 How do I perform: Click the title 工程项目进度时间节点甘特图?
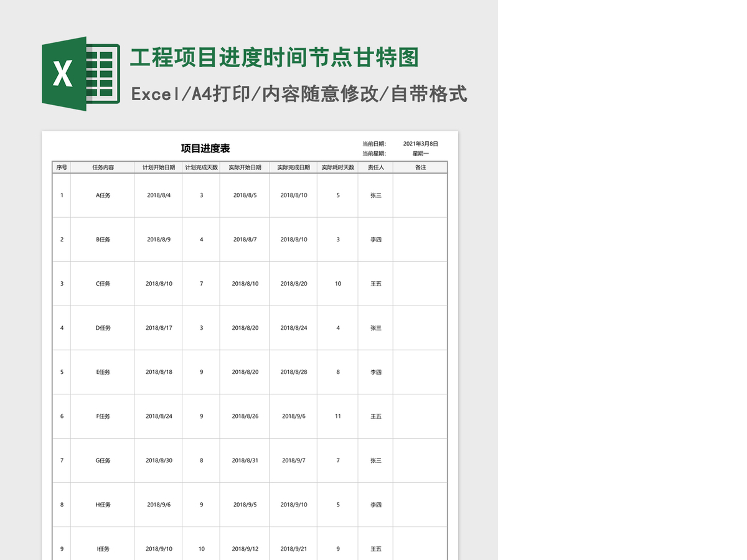click(275, 57)
